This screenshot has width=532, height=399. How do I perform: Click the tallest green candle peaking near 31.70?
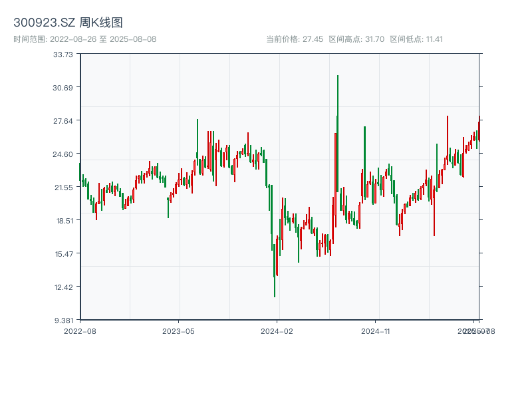[338, 133]
